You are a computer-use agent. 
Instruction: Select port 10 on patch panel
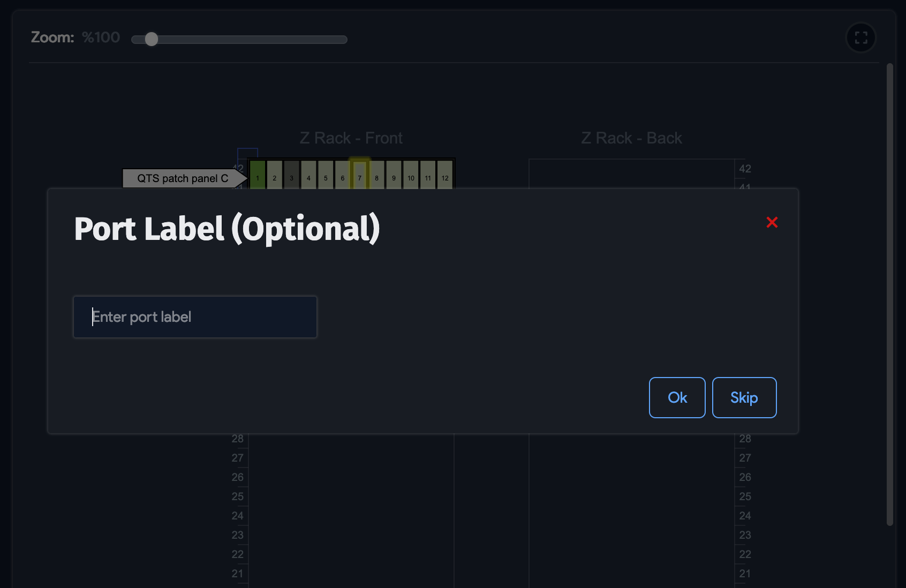point(411,175)
